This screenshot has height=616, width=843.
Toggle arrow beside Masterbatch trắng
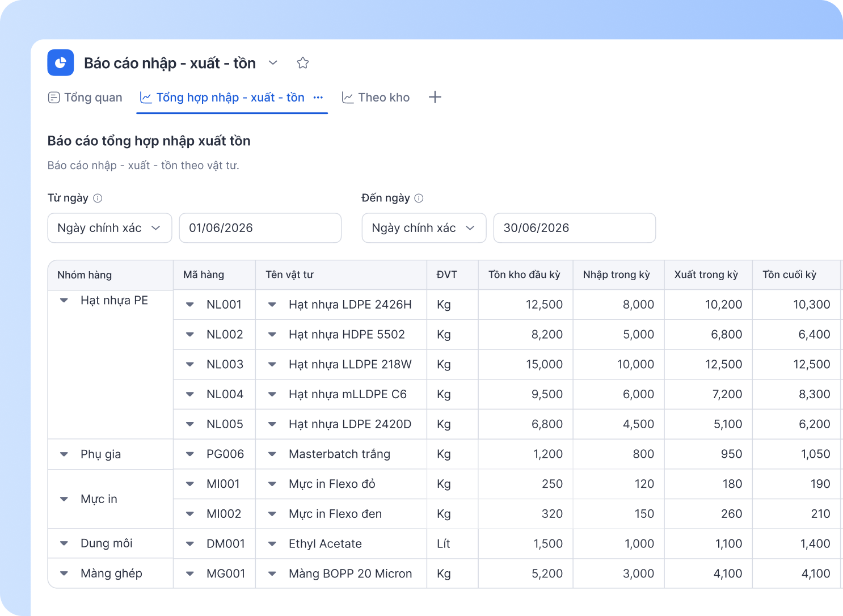coord(272,454)
